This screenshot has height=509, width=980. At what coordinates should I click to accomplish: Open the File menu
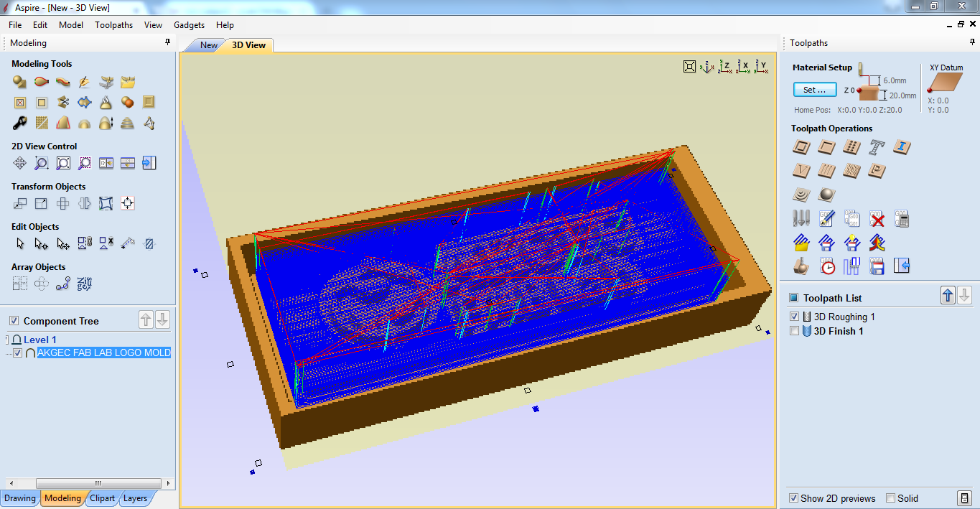(x=15, y=24)
